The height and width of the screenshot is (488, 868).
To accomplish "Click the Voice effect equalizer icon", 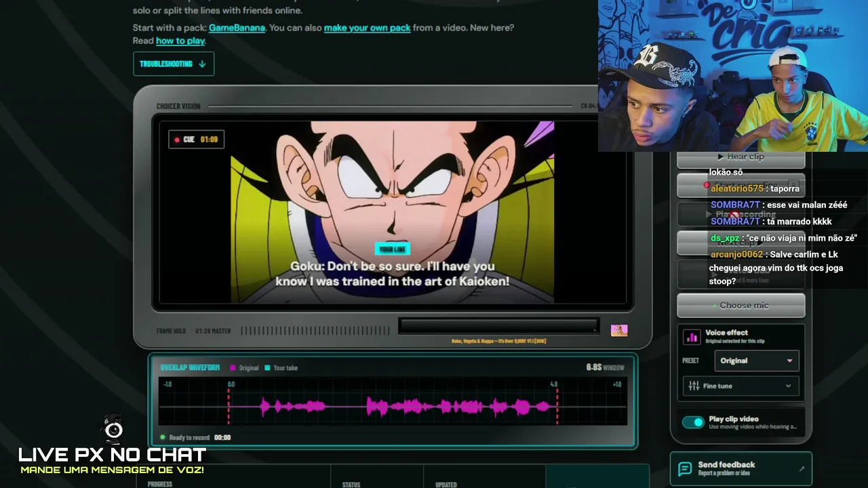I will 692,337.
